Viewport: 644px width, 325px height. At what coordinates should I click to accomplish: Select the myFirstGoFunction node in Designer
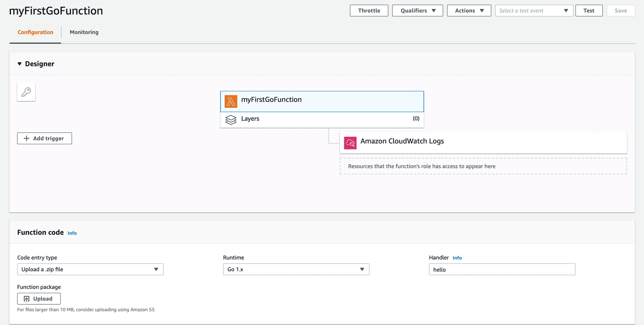pyautogui.click(x=322, y=102)
